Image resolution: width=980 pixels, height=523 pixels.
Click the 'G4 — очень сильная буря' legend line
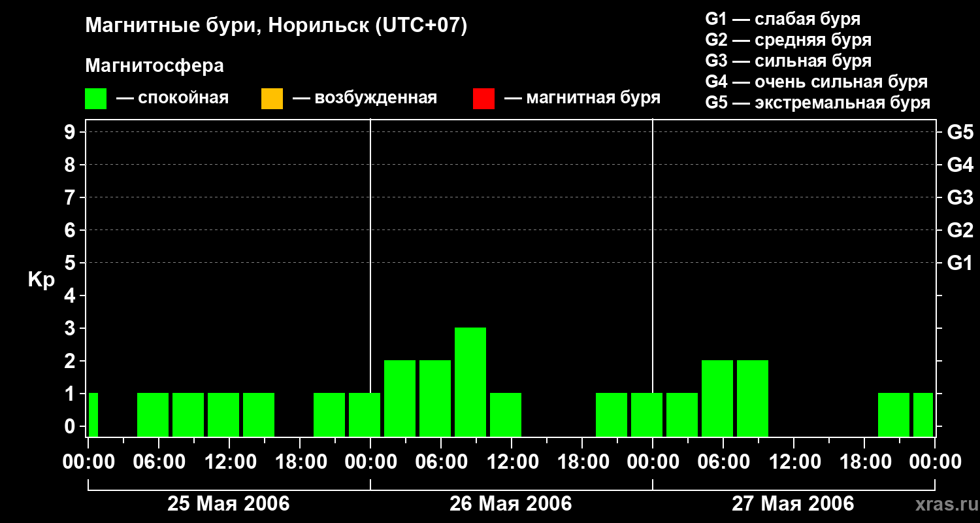(817, 82)
